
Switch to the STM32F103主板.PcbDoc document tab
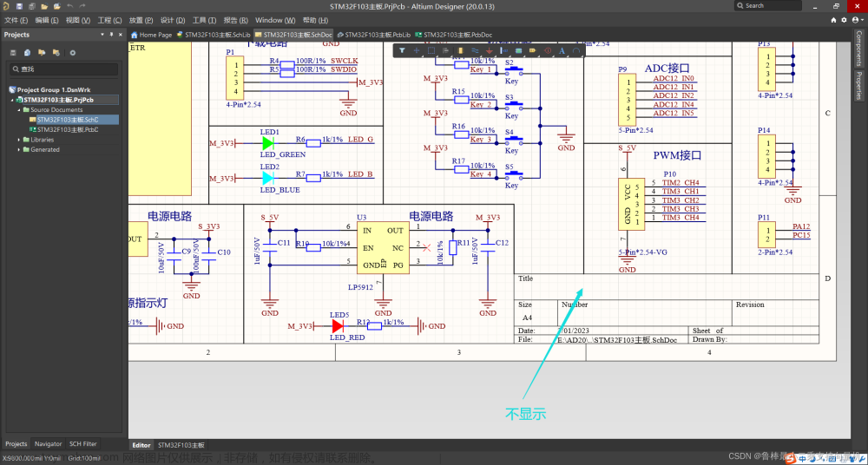453,35
